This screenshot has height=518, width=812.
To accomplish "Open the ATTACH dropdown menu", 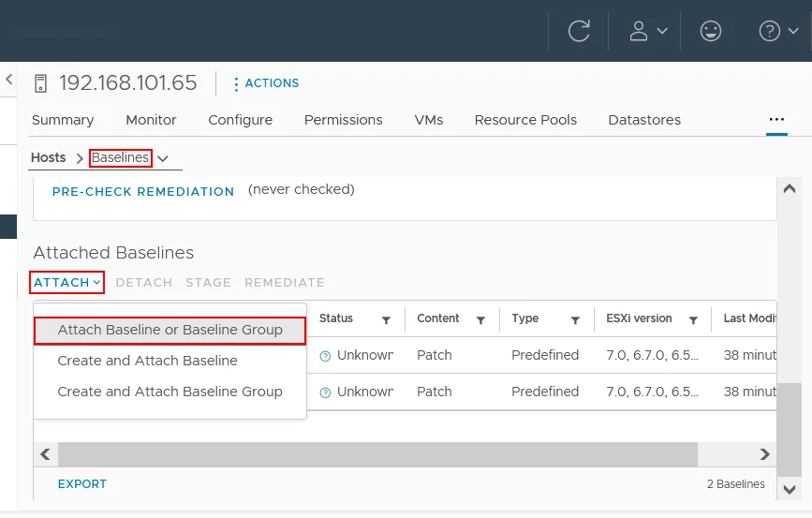I will click(x=66, y=282).
